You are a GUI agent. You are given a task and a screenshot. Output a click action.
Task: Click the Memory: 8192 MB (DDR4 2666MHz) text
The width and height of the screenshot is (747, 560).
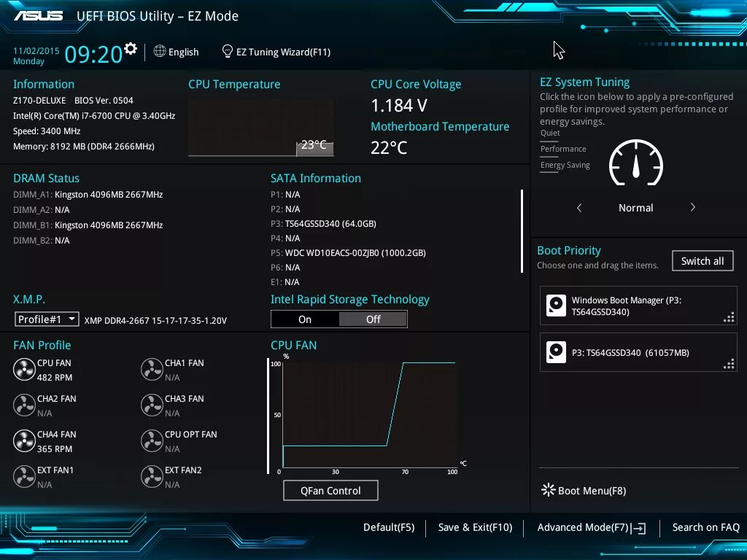pos(83,146)
